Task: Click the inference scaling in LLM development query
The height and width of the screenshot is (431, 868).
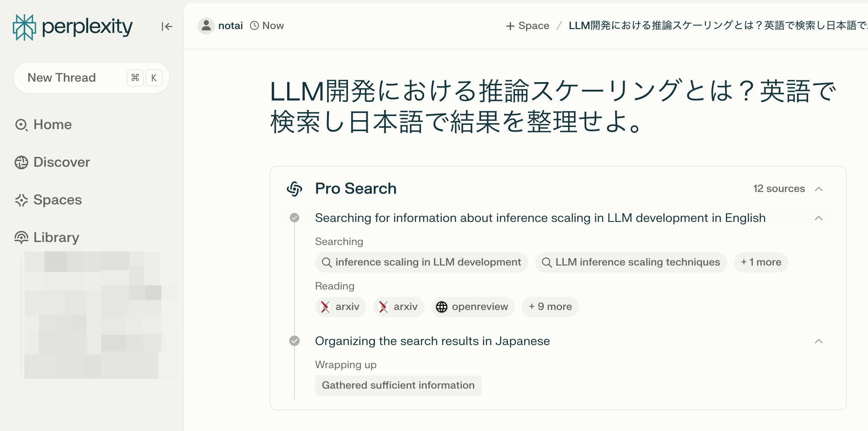Action: click(x=421, y=262)
